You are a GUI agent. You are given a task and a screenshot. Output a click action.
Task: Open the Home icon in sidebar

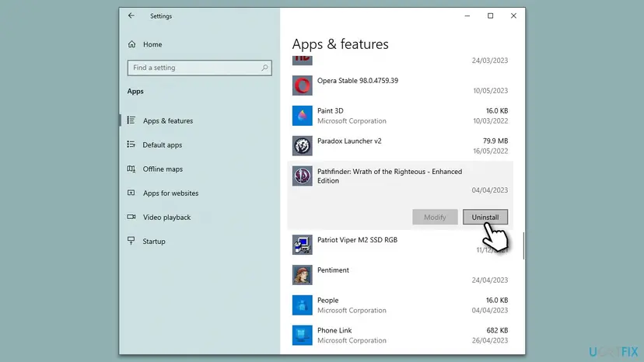132,44
